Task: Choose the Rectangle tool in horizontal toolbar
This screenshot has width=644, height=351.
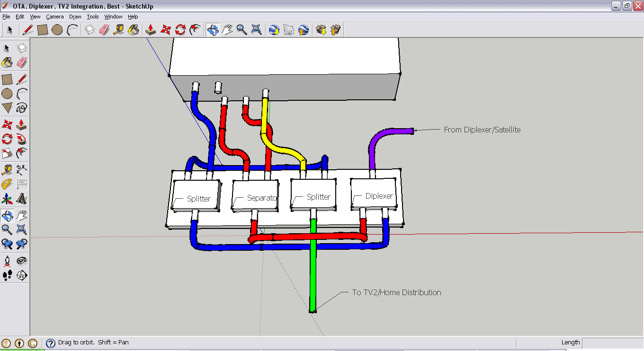Action: click(x=43, y=30)
